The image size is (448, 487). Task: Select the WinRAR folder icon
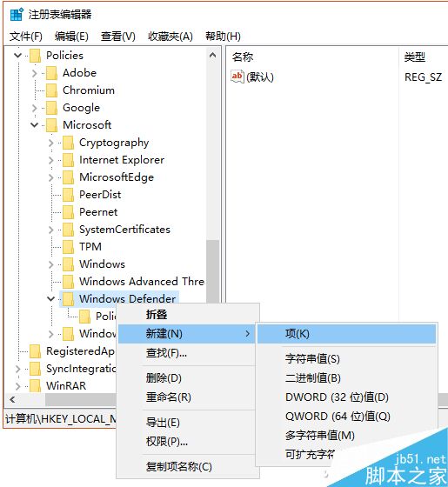pyautogui.click(x=35, y=386)
